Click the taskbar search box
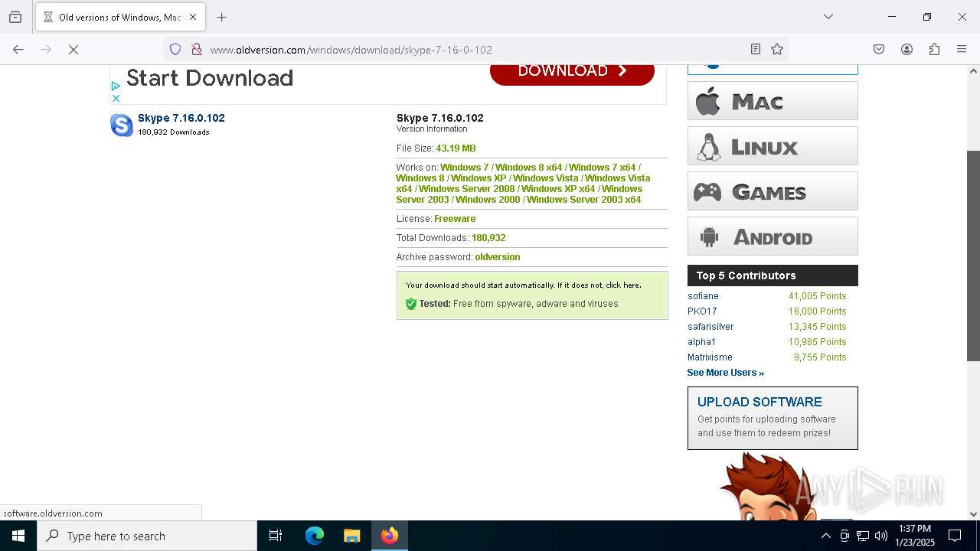 [147, 536]
